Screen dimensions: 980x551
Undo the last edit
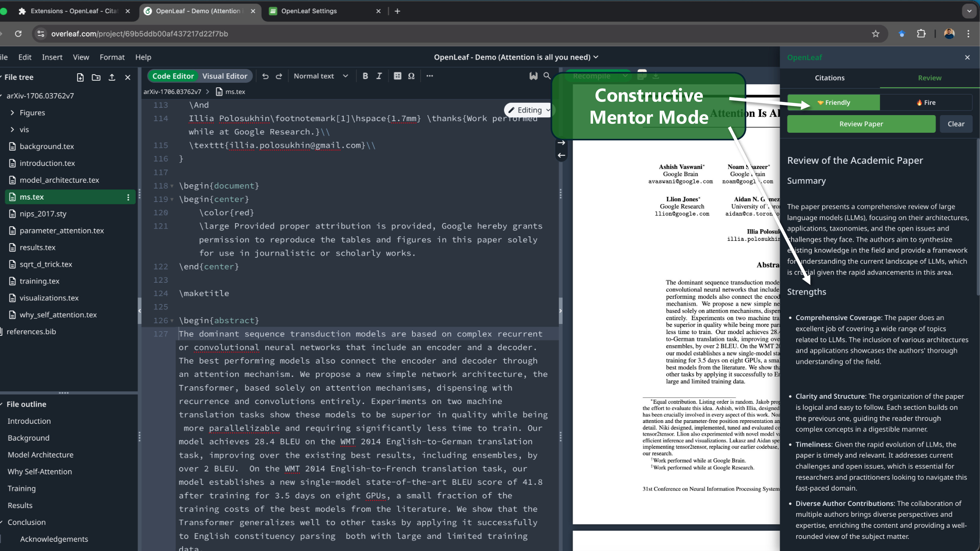[265, 76]
